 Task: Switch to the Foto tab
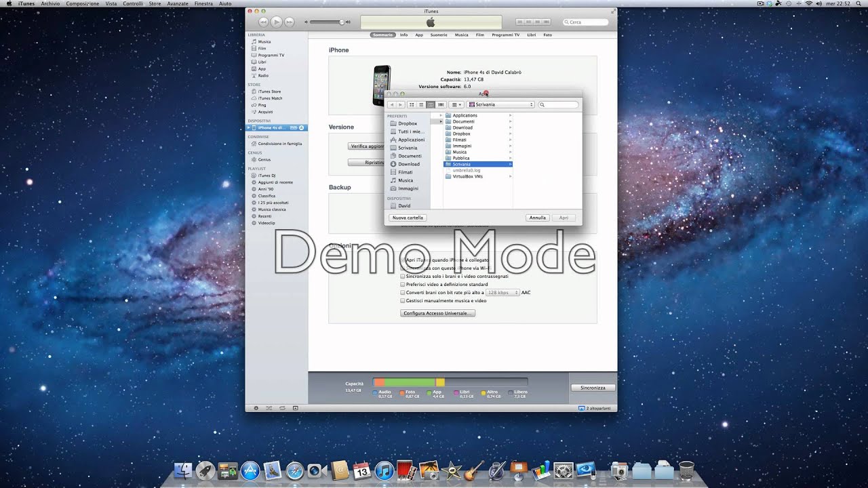[x=548, y=35]
